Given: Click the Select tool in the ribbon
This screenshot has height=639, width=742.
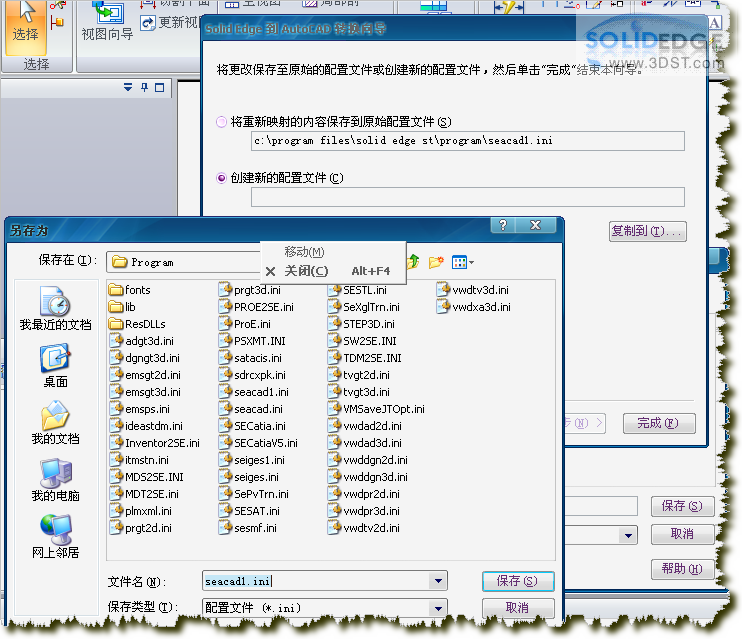Looking at the screenshot, I should tap(26, 26).
